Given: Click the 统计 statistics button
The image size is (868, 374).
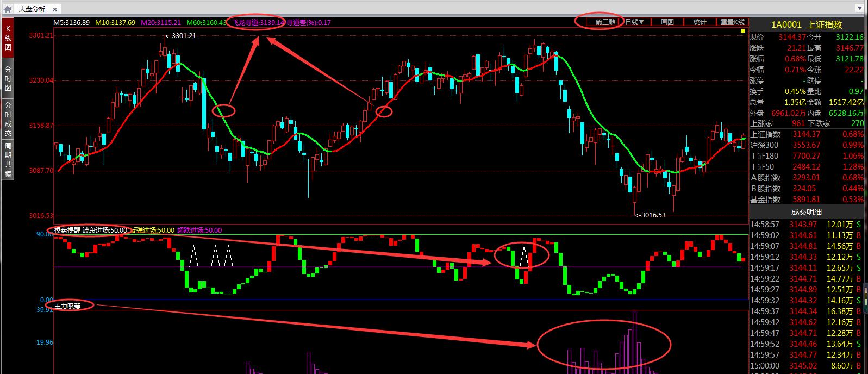Looking at the screenshot, I should coord(700,22).
